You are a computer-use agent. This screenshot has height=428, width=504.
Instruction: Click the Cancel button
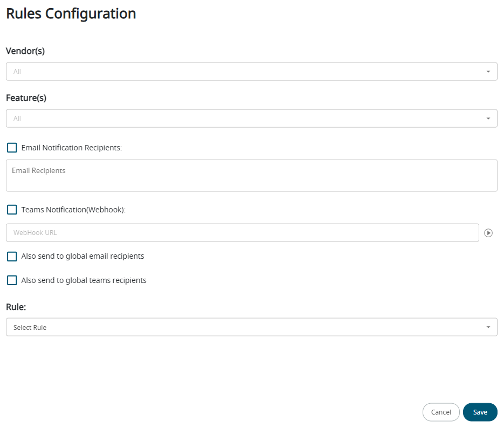click(x=441, y=412)
